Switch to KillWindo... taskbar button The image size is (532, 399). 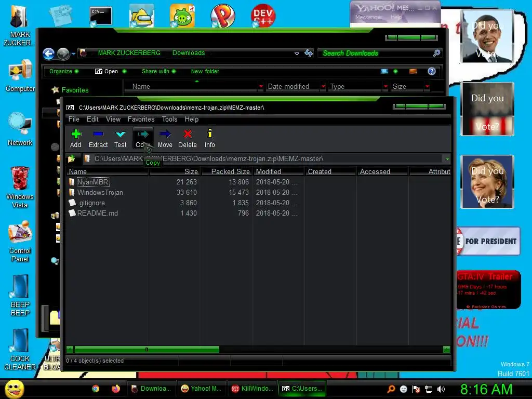252,389
